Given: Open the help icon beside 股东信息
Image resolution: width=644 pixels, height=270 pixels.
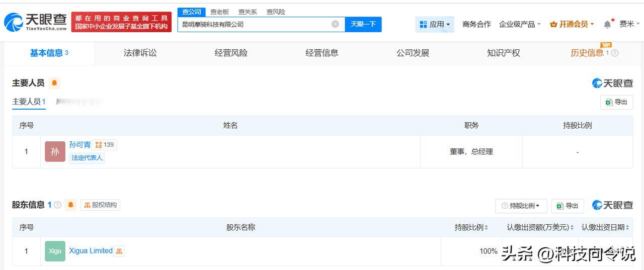Looking at the screenshot, I should 57,205.
